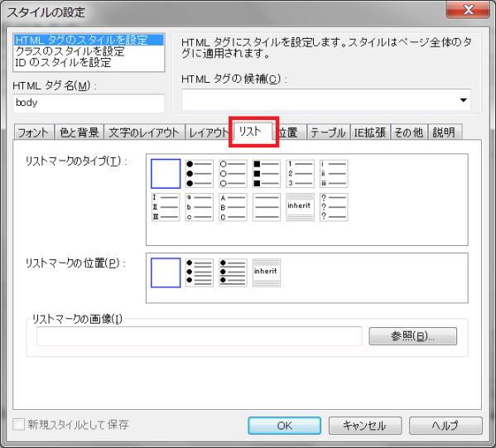Click the OK button
496x448 pixels.
point(284,426)
